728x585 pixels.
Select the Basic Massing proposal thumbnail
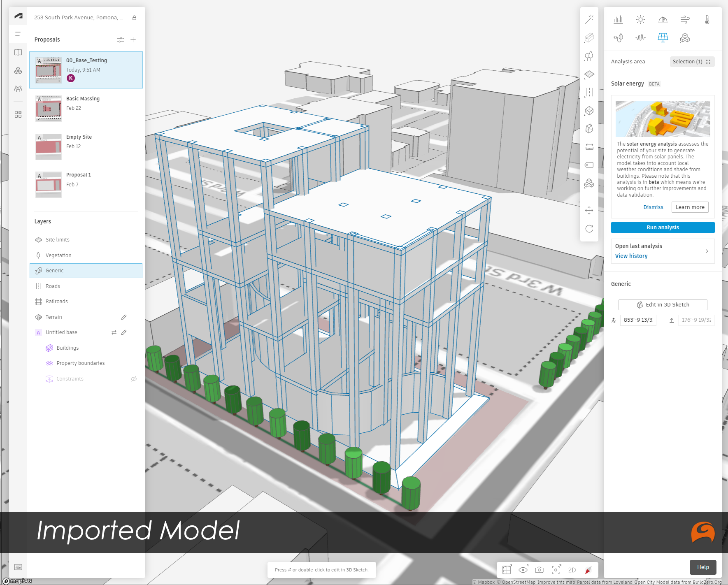(x=48, y=108)
